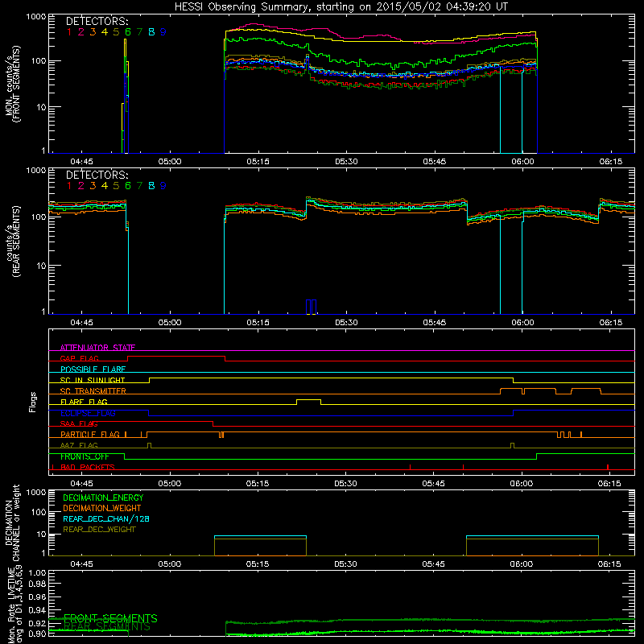Click the POSSIBLE_FLARE flag label

pyautogui.click(x=93, y=369)
